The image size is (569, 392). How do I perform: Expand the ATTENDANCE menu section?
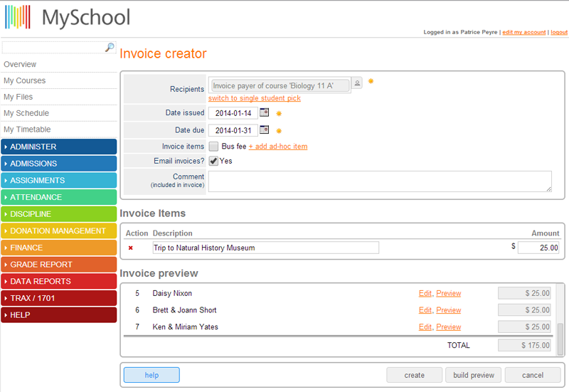[x=58, y=197]
